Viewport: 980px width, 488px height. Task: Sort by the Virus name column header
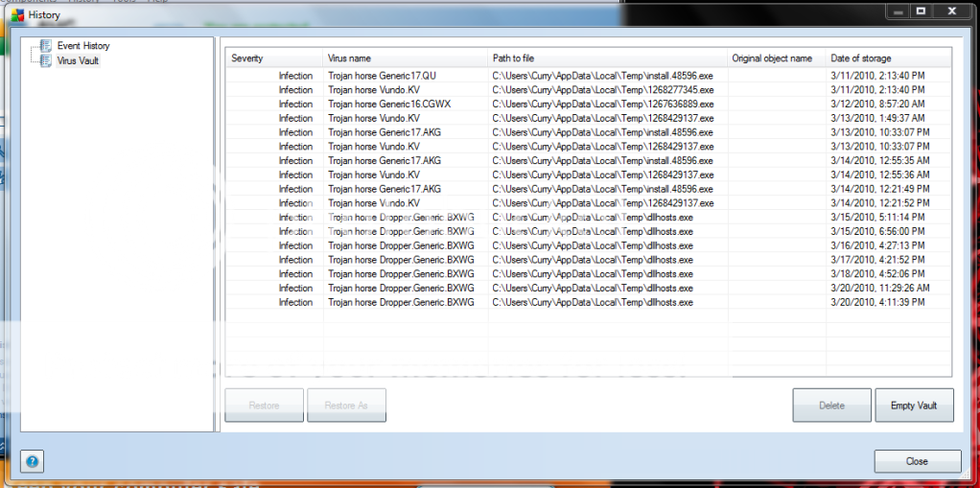pos(405,58)
